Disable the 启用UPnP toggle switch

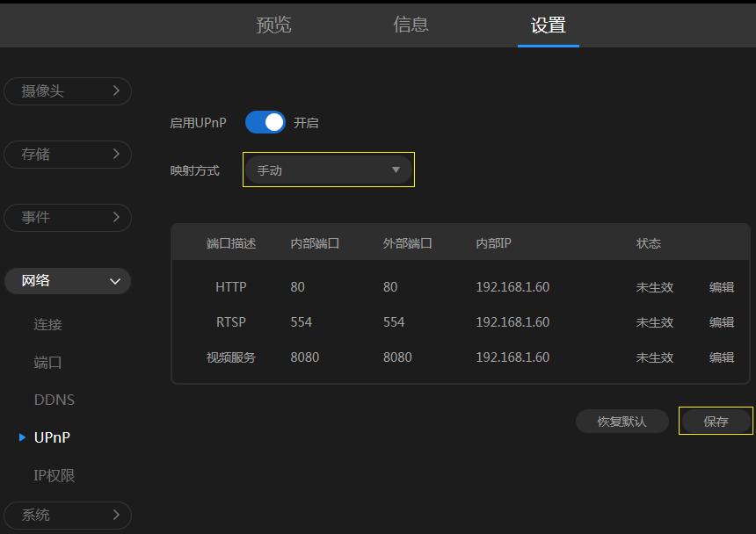tap(264, 122)
